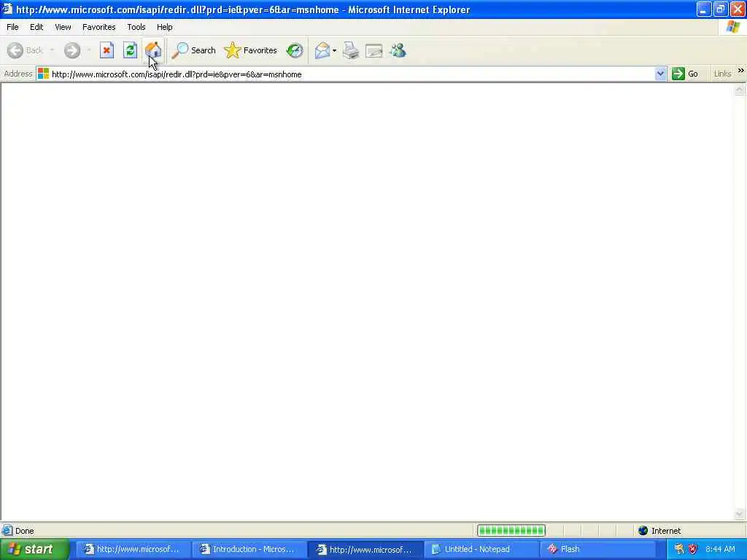The width and height of the screenshot is (747, 560).
Task: Click the green Go button
Action: click(x=684, y=74)
